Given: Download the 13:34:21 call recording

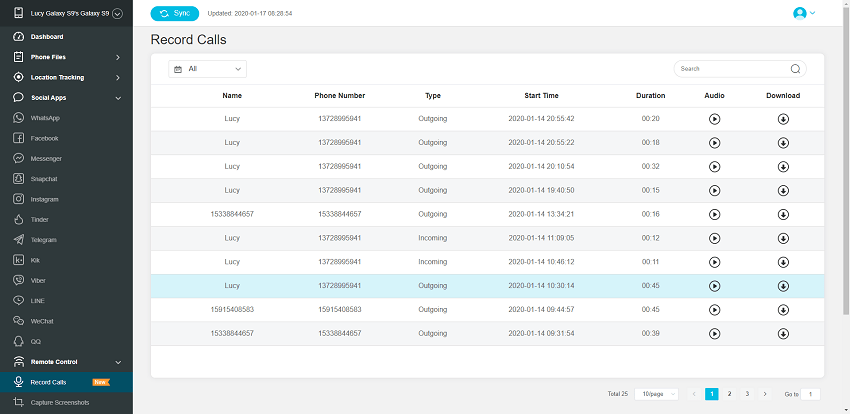Looking at the screenshot, I should [783, 215].
